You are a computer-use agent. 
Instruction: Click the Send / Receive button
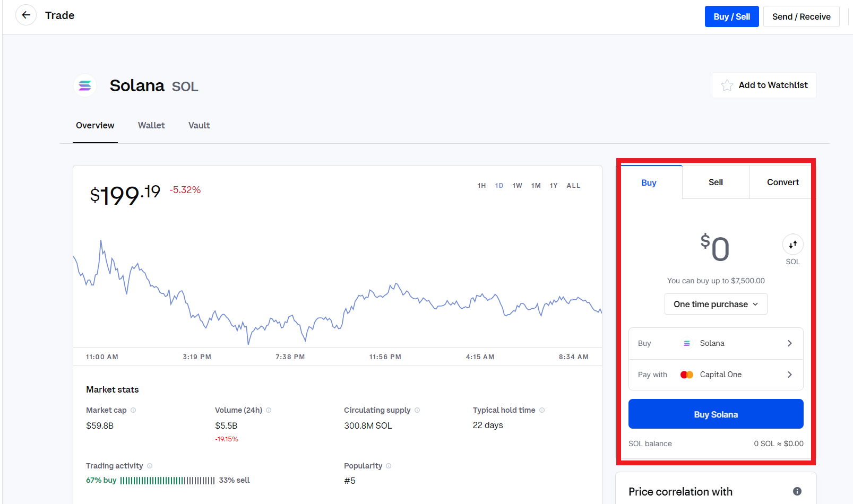pyautogui.click(x=801, y=16)
